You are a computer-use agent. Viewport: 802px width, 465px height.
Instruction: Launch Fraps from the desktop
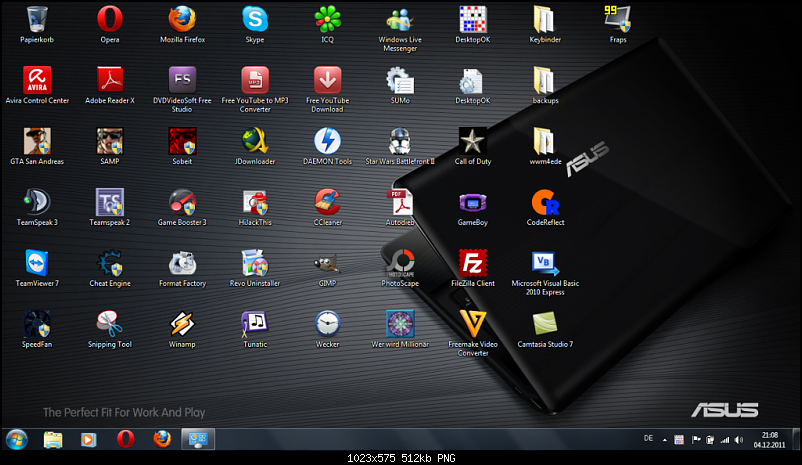point(617,19)
